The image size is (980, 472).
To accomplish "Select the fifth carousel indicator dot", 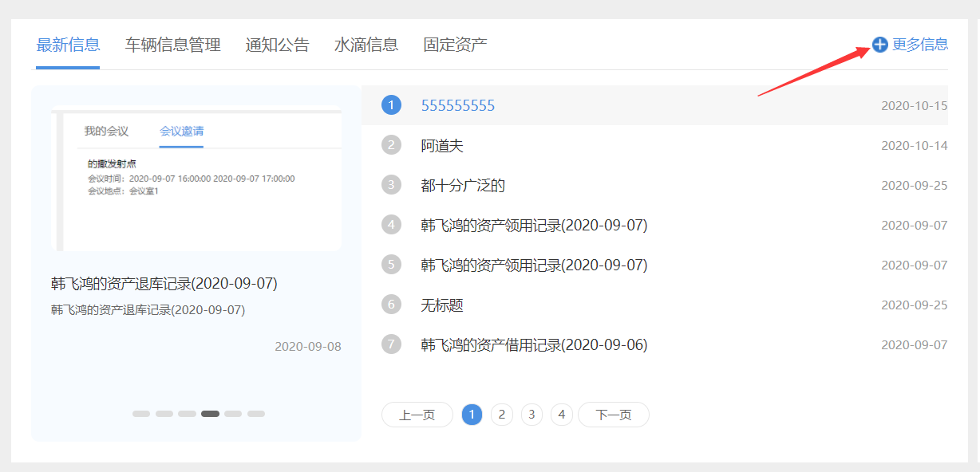I will [233, 414].
